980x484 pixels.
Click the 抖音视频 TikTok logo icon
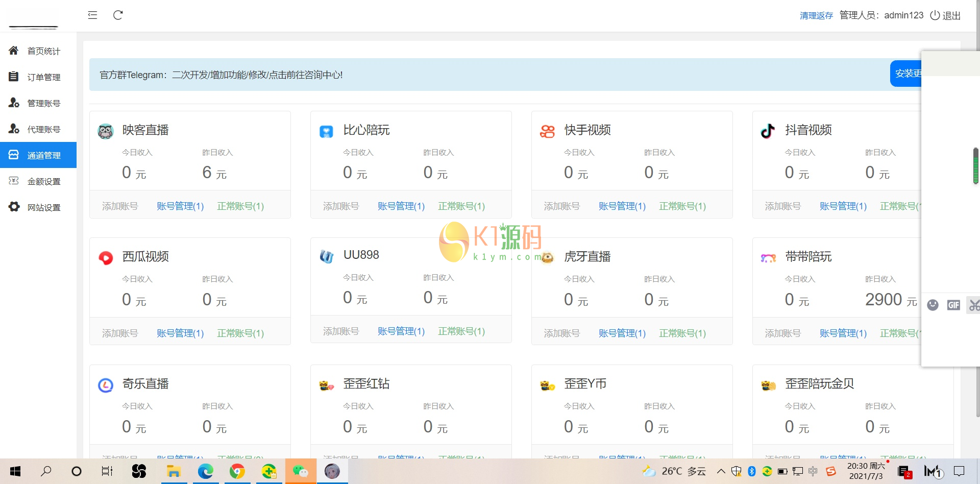(768, 130)
